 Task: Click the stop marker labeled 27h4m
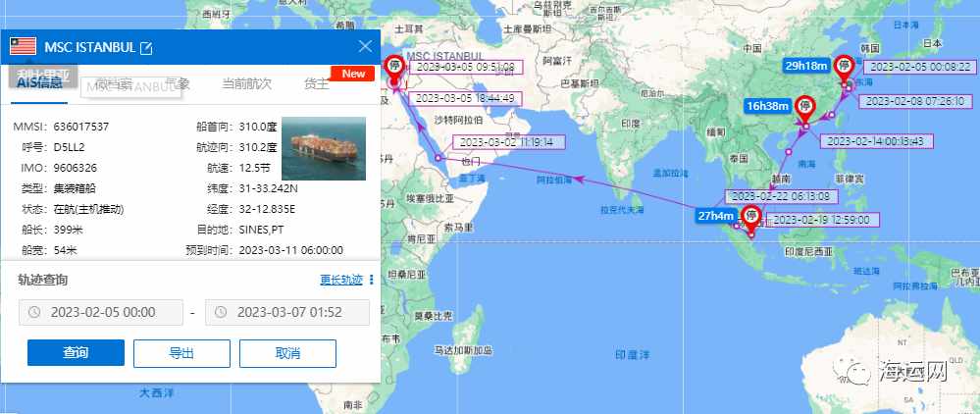pyautogui.click(x=751, y=217)
